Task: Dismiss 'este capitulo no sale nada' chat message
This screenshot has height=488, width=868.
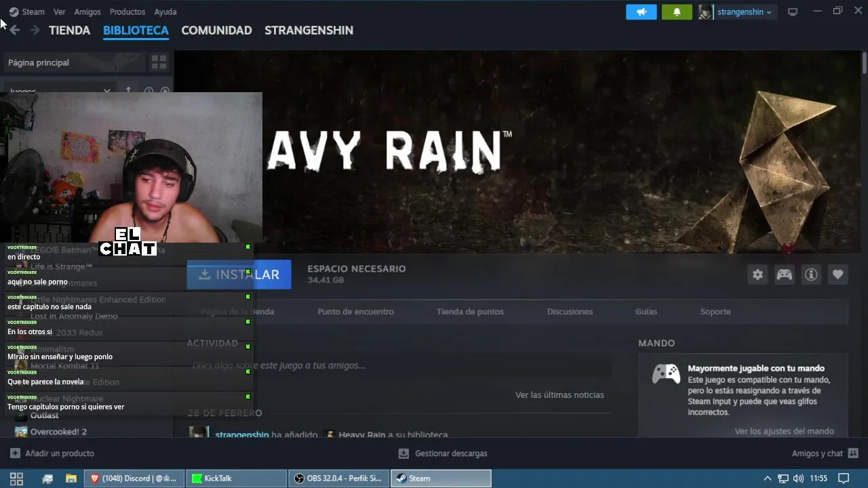Action: tap(248, 297)
